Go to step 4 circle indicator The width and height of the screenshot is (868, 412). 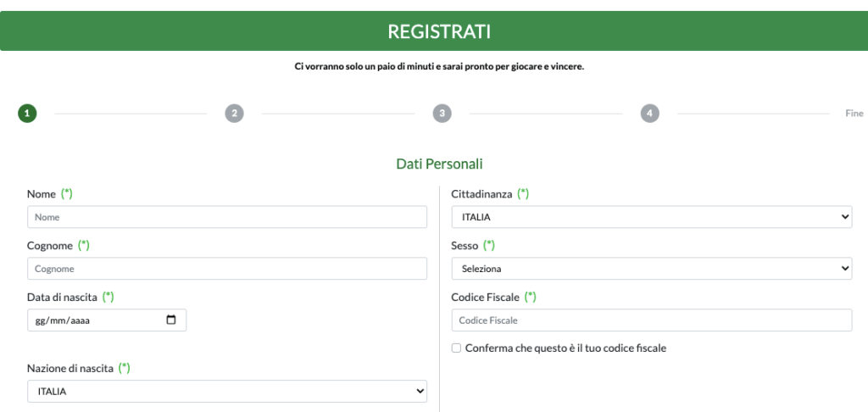[650, 114]
